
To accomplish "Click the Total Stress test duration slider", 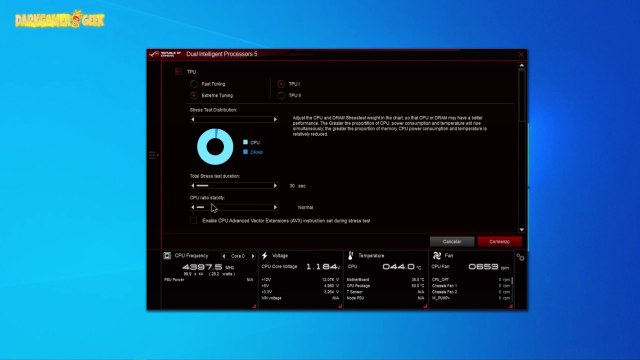I will (x=234, y=186).
